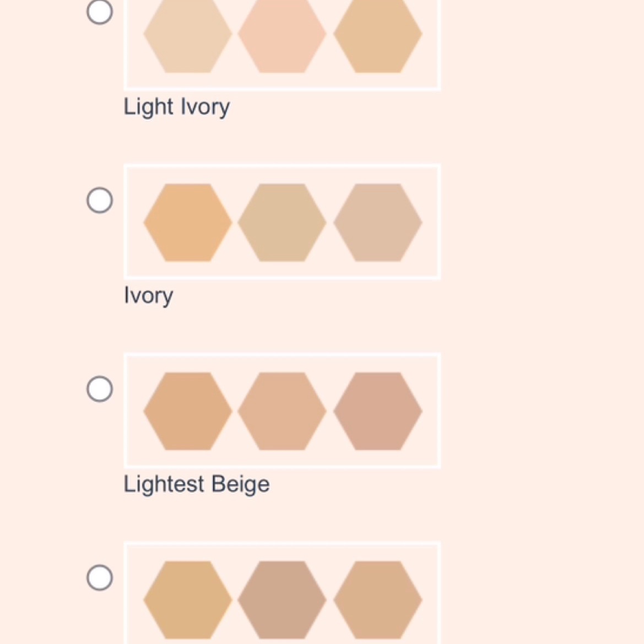Viewport: 644px width, 644px height.
Task: Click the "Ivory" shade label
Action: pyautogui.click(x=148, y=296)
